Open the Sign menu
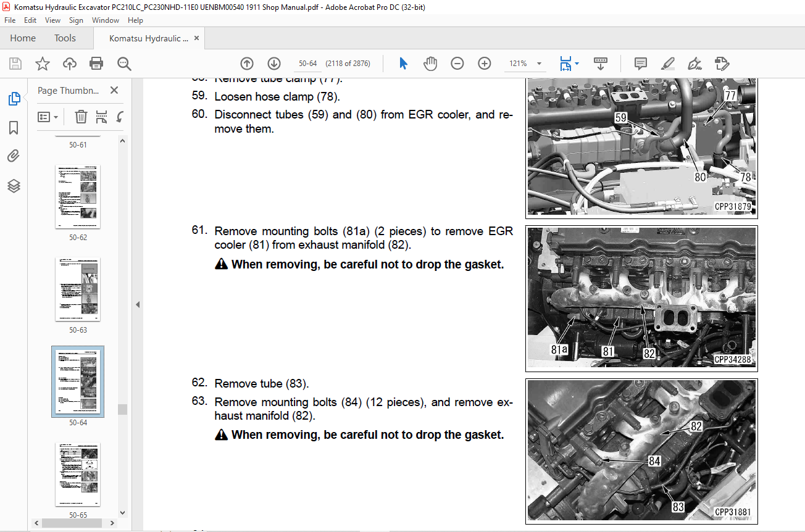Viewport: 805px width, 532px height. click(76, 20)
